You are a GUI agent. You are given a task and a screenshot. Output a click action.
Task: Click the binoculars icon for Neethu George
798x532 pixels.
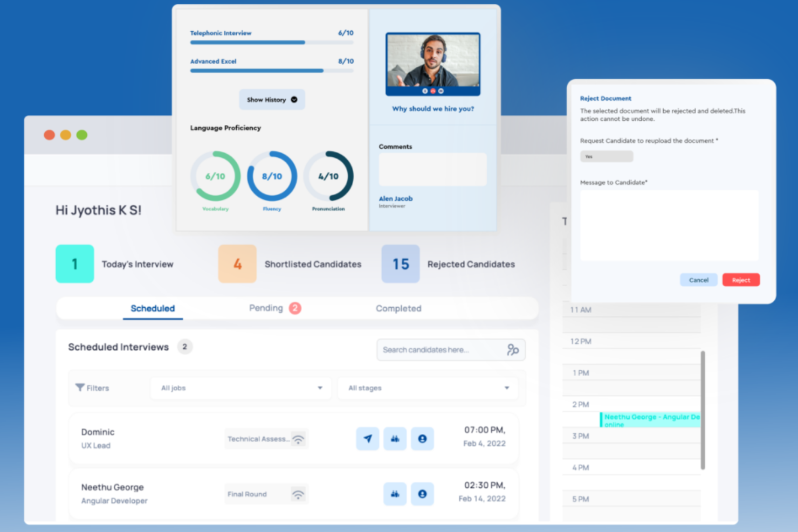[395, 494]
